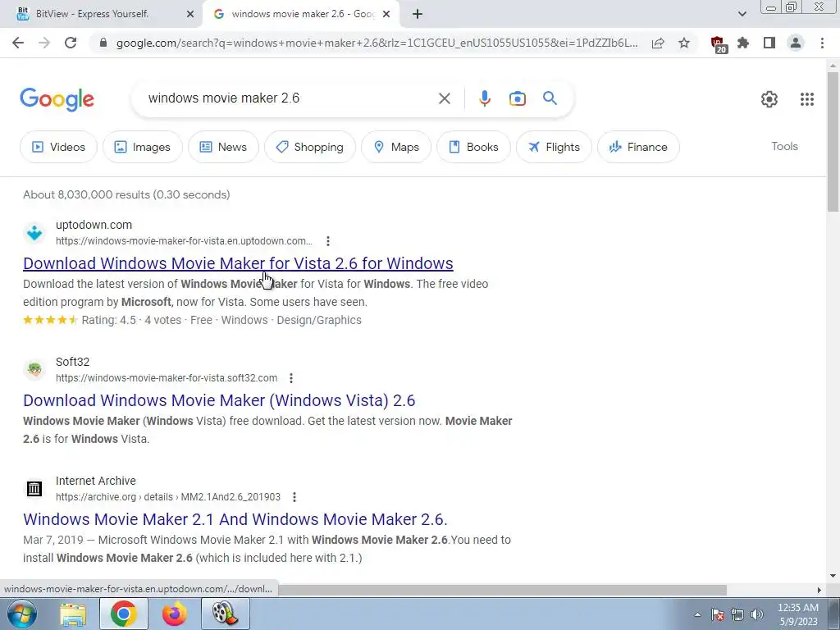Open the Finance search filter
840x630 pixels.
click(638, 147)
